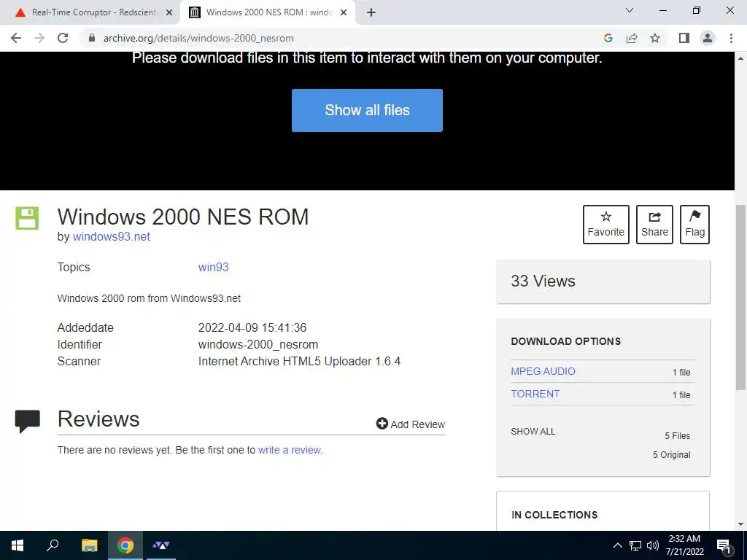Click the page vertical scrollbar thumb
The image size is (747, 560).
tap(740, 296)
